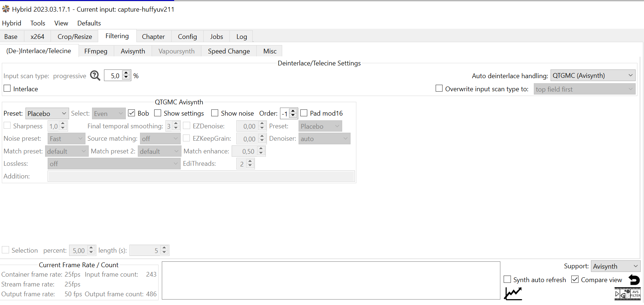
Task: Increase EdiThreads using the up arrow
Action: coord(250,162)
